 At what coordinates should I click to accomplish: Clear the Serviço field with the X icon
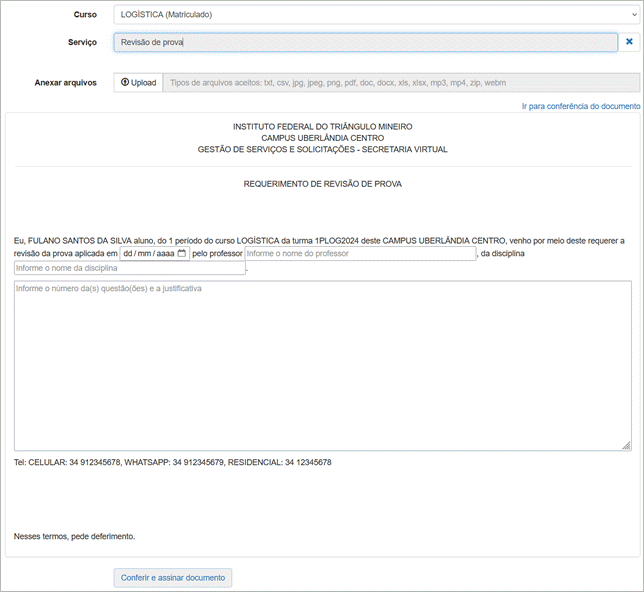pos(629,41)
